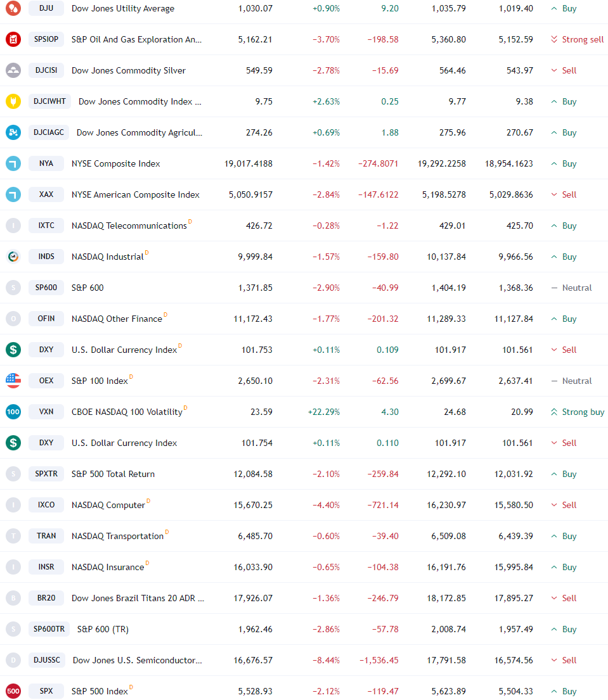Screen dimensions: 608x700
Task: Open NASDAQ Telecommunications index link
Action: click(x=129, y=226)
